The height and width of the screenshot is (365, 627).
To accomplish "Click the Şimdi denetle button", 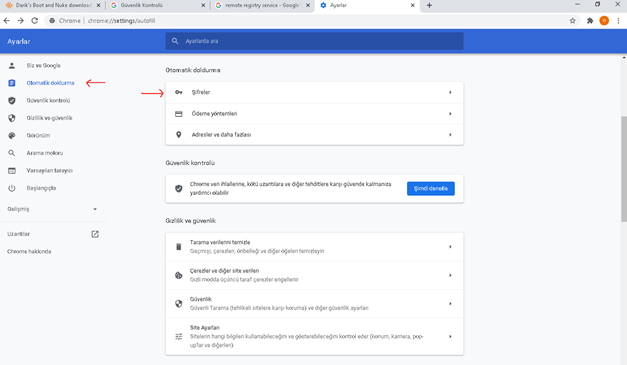I will tap(431, 189).
